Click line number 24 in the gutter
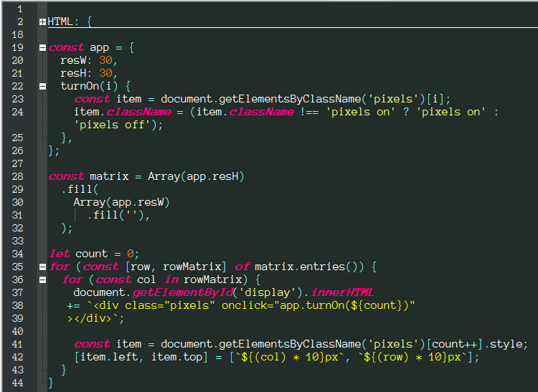This screenshot has height=392, width=538. [x=17, y=112]
